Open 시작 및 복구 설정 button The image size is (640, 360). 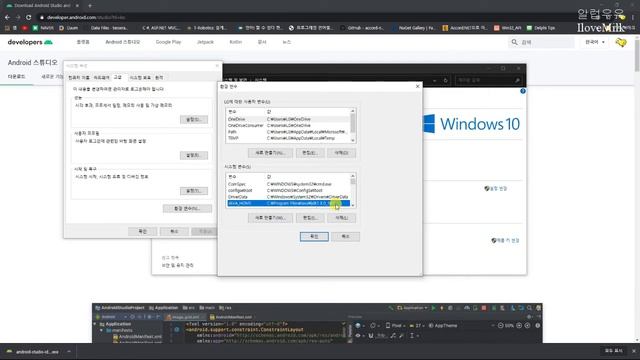(x=193, y=191)
